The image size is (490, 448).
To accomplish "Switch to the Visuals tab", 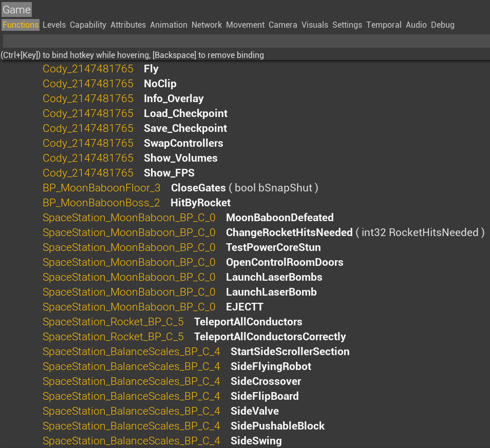I will [315, 25].
